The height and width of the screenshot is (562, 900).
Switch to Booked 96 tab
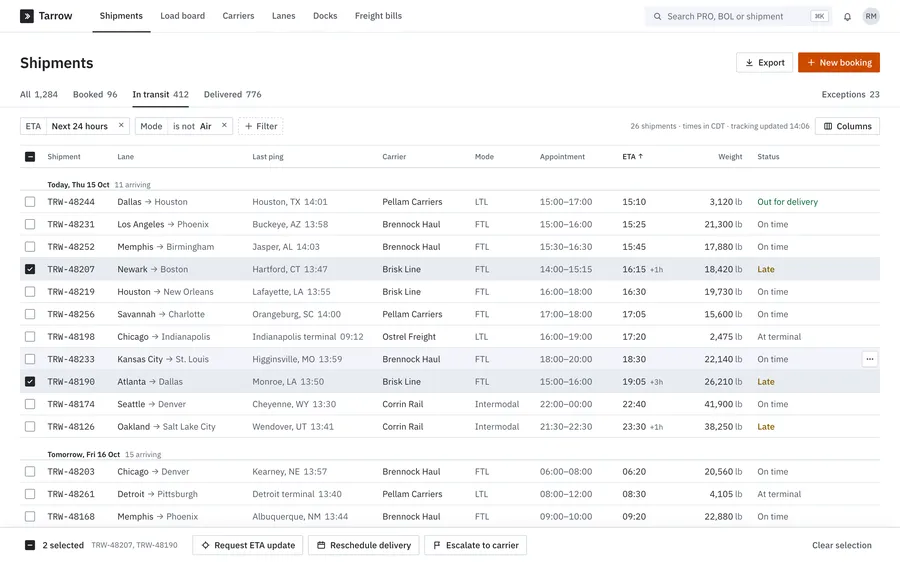click(95, 94)
